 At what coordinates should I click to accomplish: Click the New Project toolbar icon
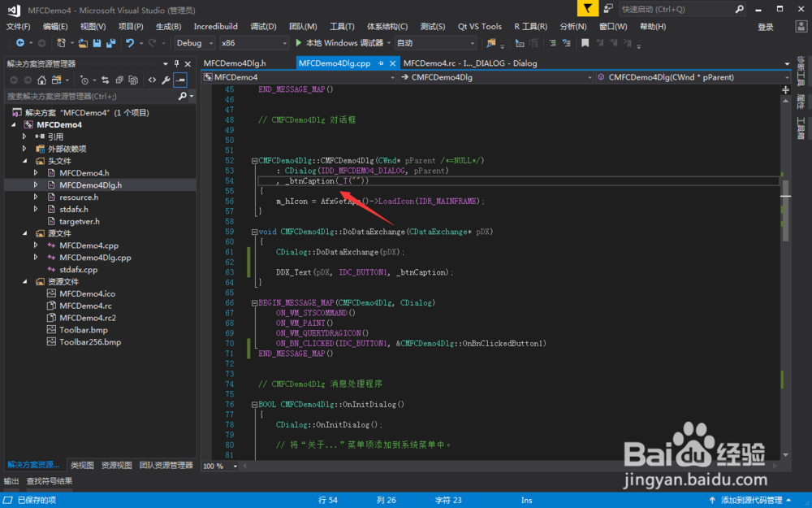click(61, 43)
